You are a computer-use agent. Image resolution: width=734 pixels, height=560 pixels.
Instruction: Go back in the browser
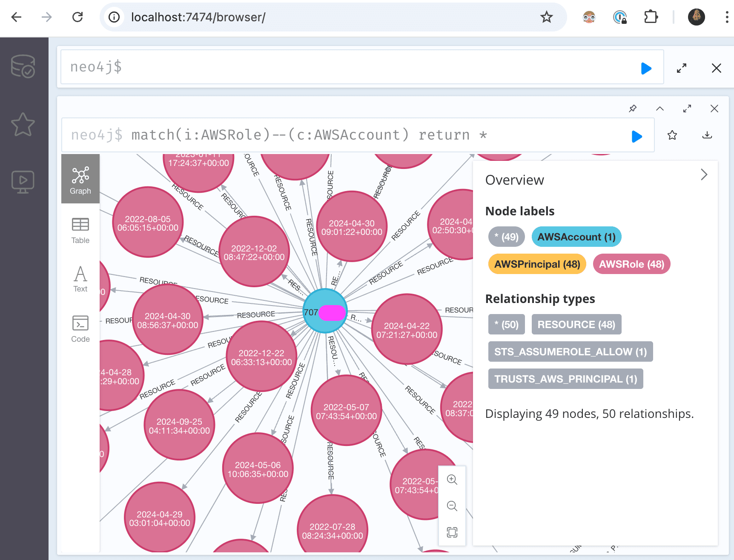16,17
